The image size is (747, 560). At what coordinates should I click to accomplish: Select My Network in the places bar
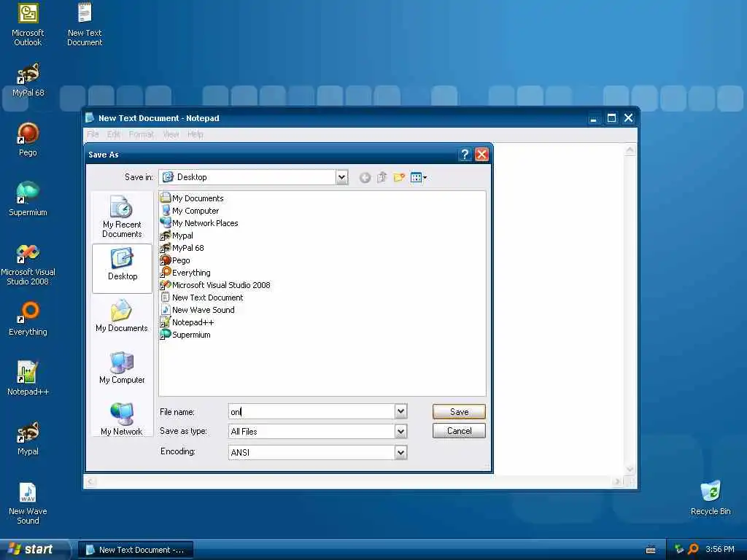click(x=122, y=419)
